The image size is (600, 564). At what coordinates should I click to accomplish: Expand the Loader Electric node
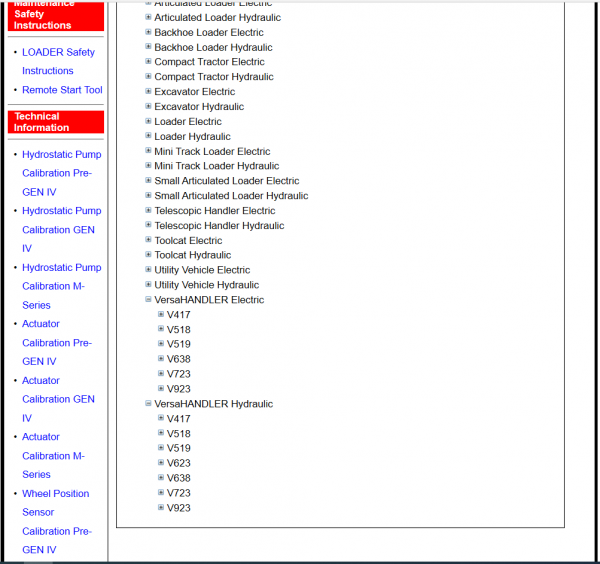(148, 121)
